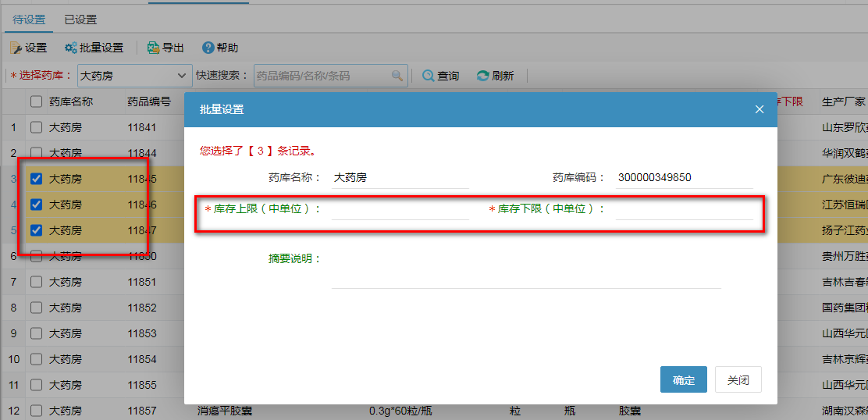Click the 刷新 refresh icon button
This screenshot has width=868, height=420.
tap(495, 76)
